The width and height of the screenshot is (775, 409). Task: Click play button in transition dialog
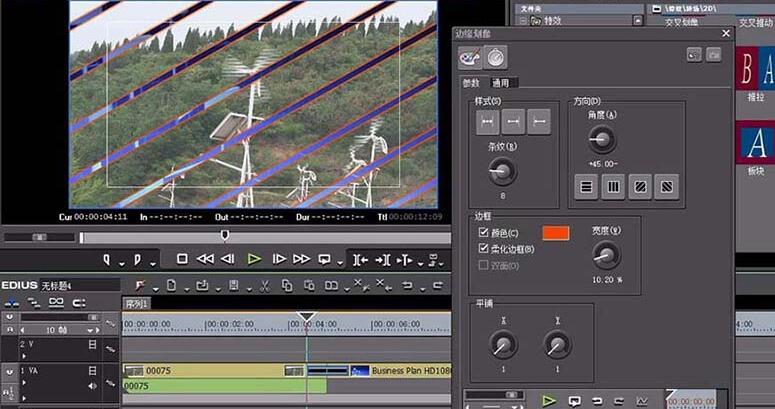[x=549, y=400]
